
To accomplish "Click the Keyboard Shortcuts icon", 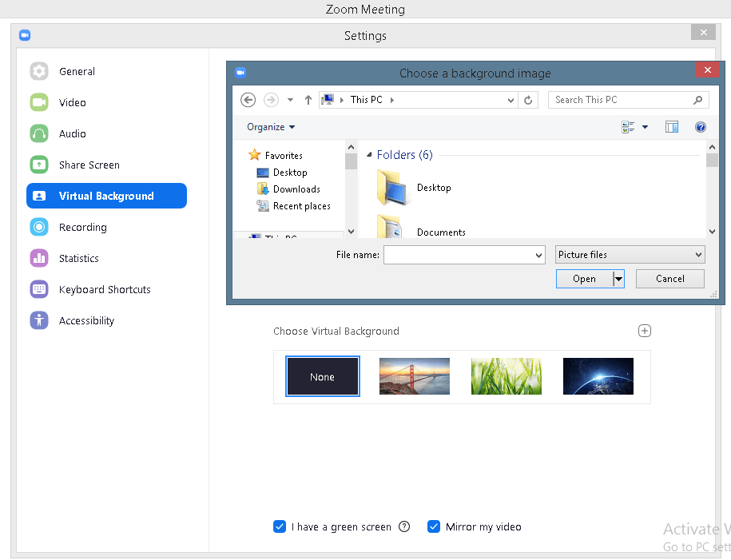I will [x=39, y=289].
